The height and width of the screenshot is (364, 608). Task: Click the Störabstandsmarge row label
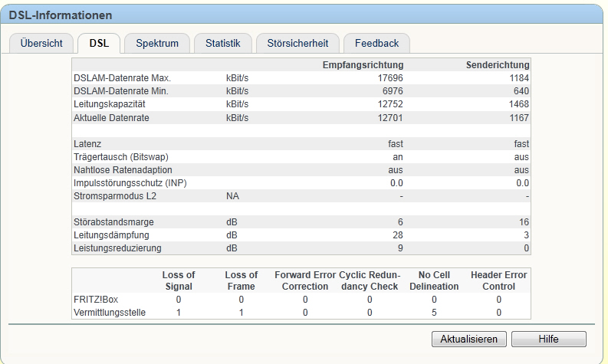113,222
